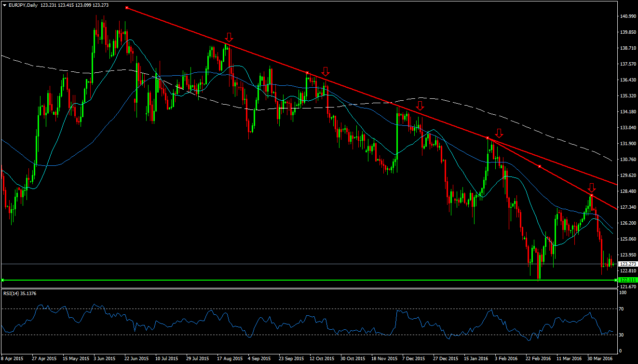Select the first anchor point of the long red trendline
Screen dimensions: 638x364
(x=126, y=8)
